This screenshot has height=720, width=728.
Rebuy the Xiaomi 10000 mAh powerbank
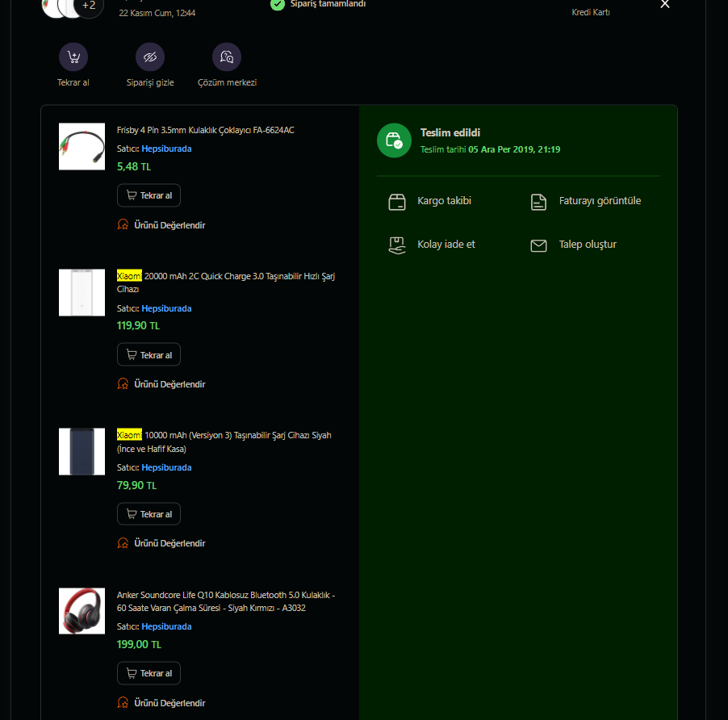coord(149,514)
